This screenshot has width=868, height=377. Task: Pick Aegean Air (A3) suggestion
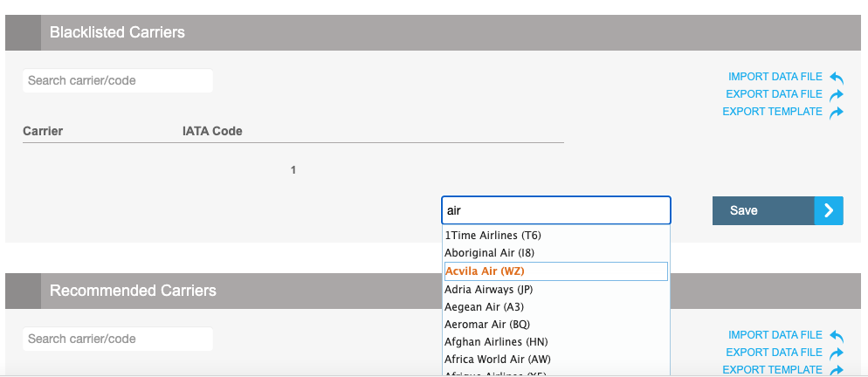pyautogui.click(x=484, y=307)
